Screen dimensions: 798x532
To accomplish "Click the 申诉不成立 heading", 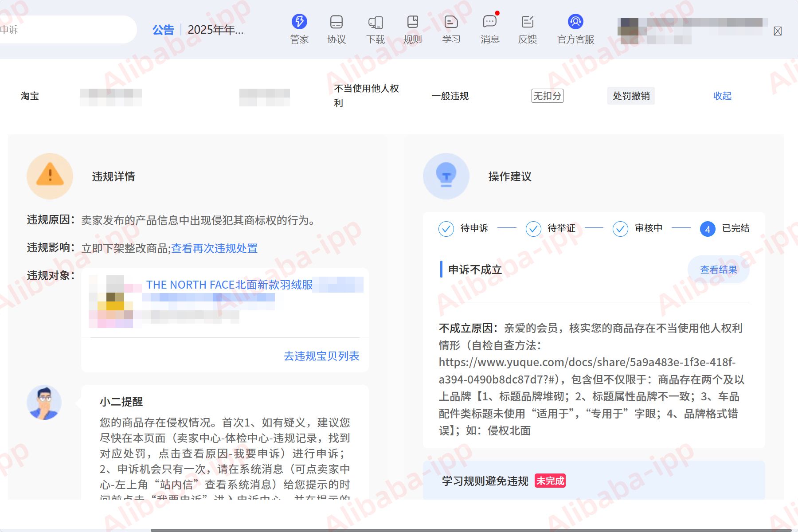I will click(x=475, y=270).
